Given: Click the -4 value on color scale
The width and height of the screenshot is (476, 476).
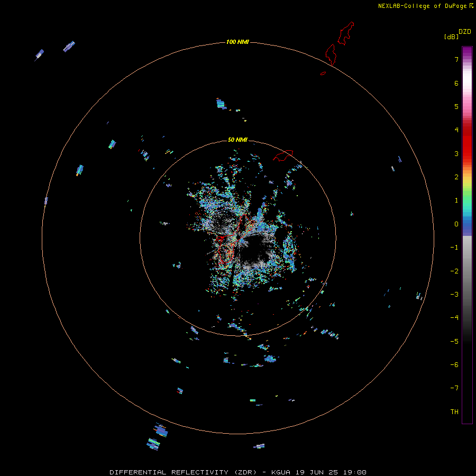Looking at the screenshot, I should tap(454, 317).
